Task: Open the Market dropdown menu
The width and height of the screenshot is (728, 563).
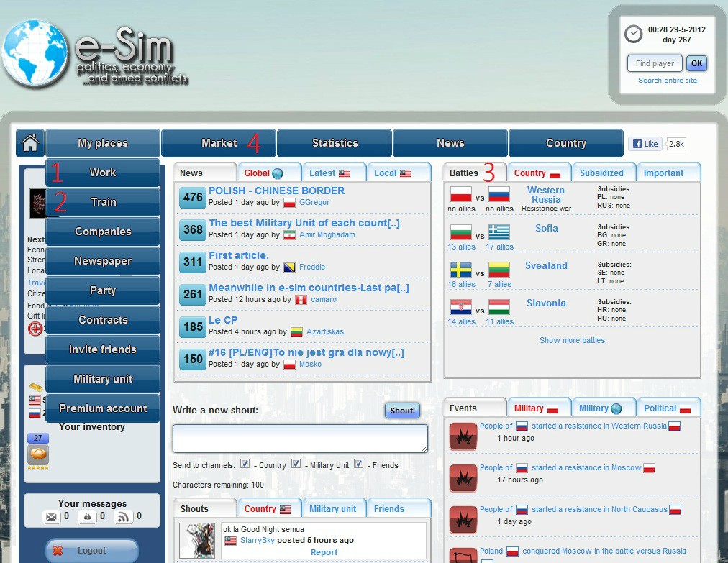Action: click(x=219, y=143)
